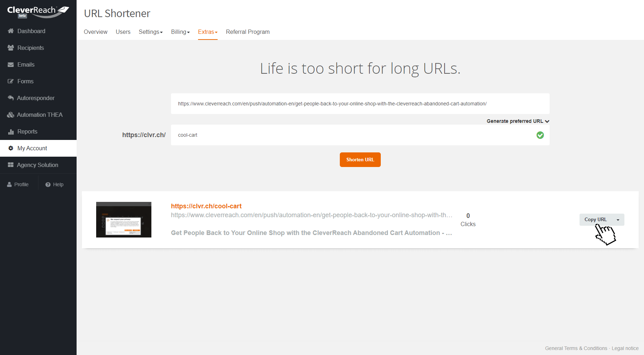
Task: Click the Autoresponder reply icon
Action: pyautogui.click(x=11, y=98)
